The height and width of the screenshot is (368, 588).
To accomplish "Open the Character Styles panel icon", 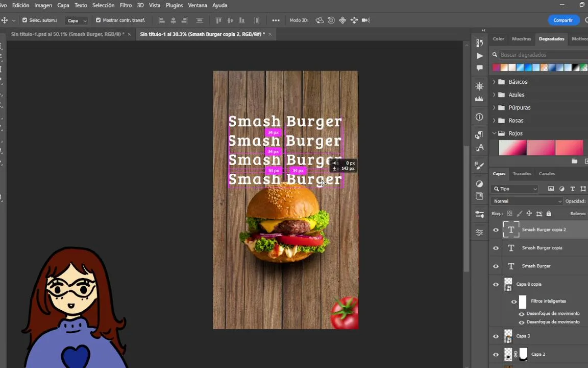I will 479,148.
